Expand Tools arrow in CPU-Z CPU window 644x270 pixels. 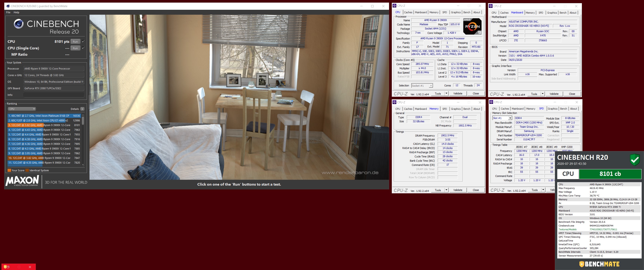[446, 93]
